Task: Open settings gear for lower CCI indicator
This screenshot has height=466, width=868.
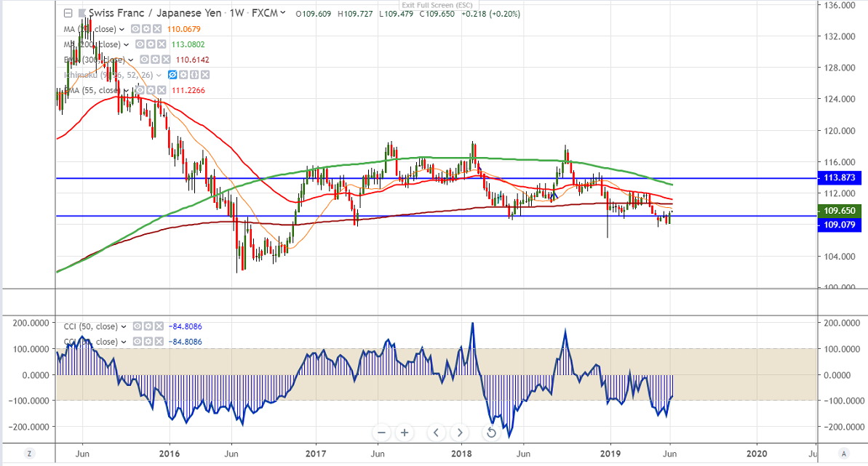Action: [x=148, y=342]
